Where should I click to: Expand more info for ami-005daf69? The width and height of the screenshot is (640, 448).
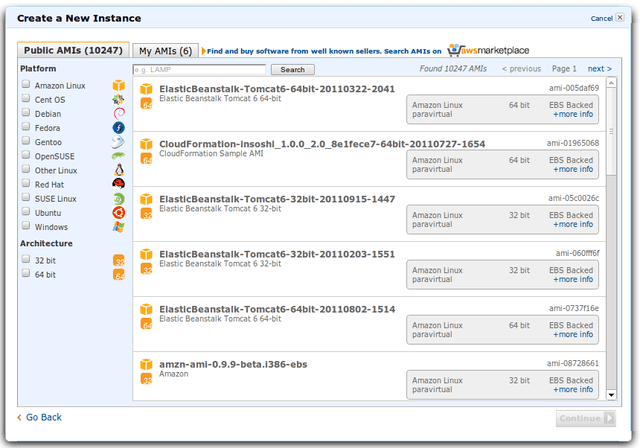pyautogui.click(x=573, y=114)
